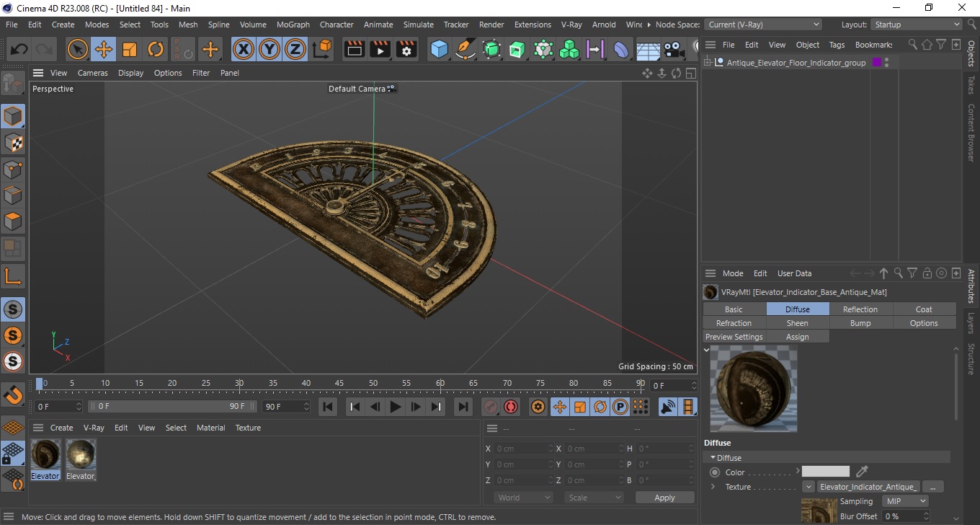Add a Floor grid object

(x=648, y=50)
